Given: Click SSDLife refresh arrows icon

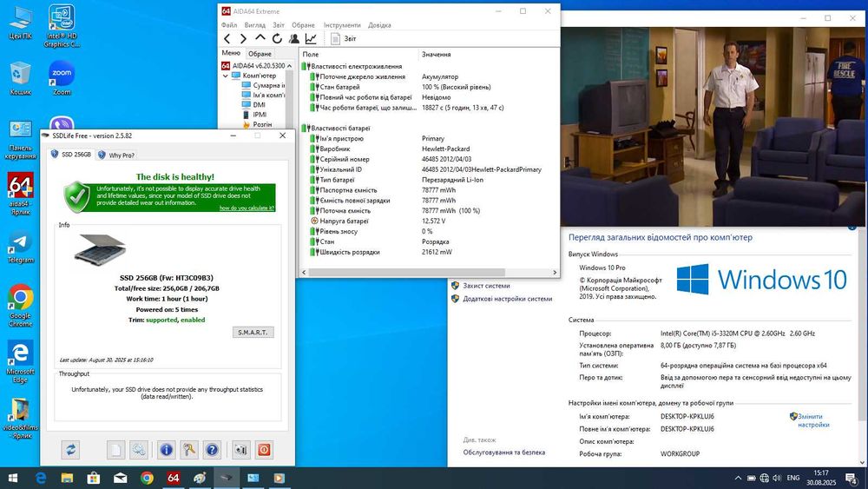Looking at the screenshot, I should 71,450.
